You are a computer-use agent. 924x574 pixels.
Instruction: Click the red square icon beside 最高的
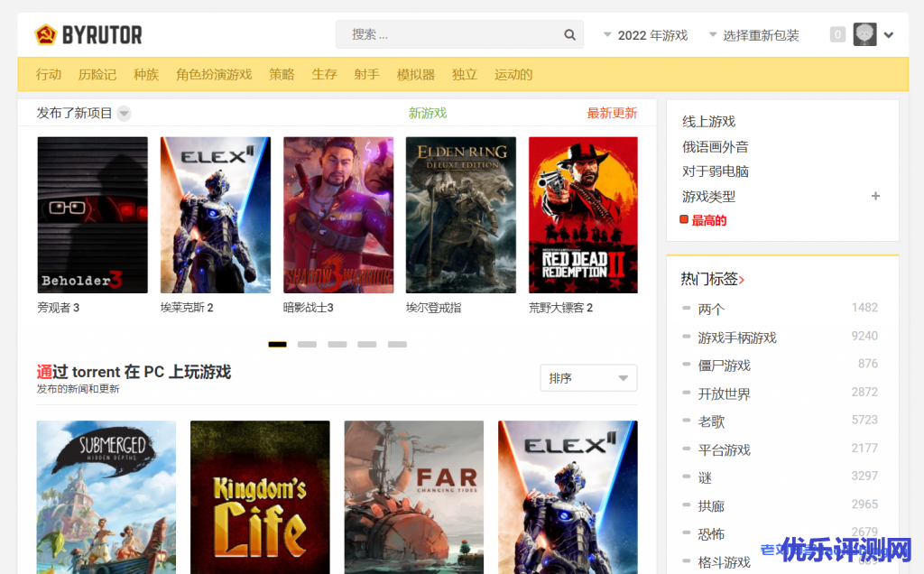coord(684,220)
